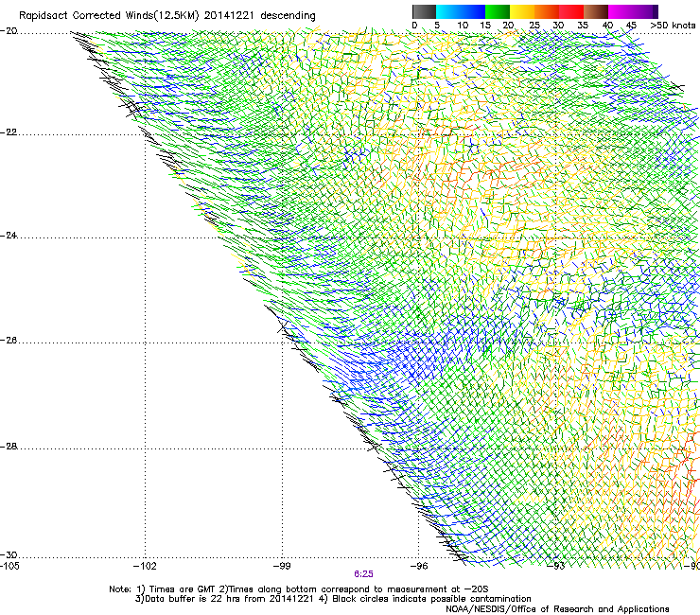This screenshot has height=615, width=700.
Task: Click the title 'Rapidscat Corrected Winds(12.5KM) 20141221 descending'
Action: [x=167, y=16]
